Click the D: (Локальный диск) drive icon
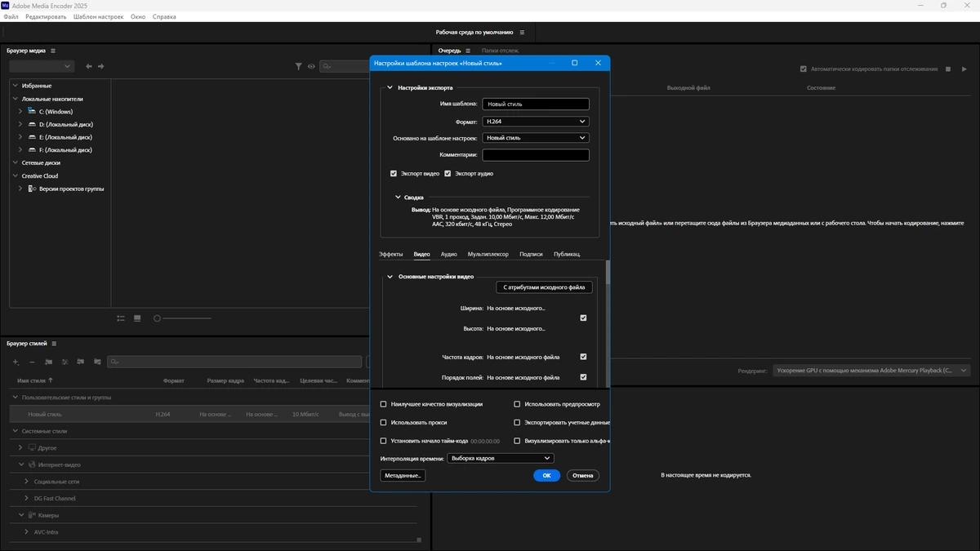This screenshot has height=551, width=980. pos(31,124)
